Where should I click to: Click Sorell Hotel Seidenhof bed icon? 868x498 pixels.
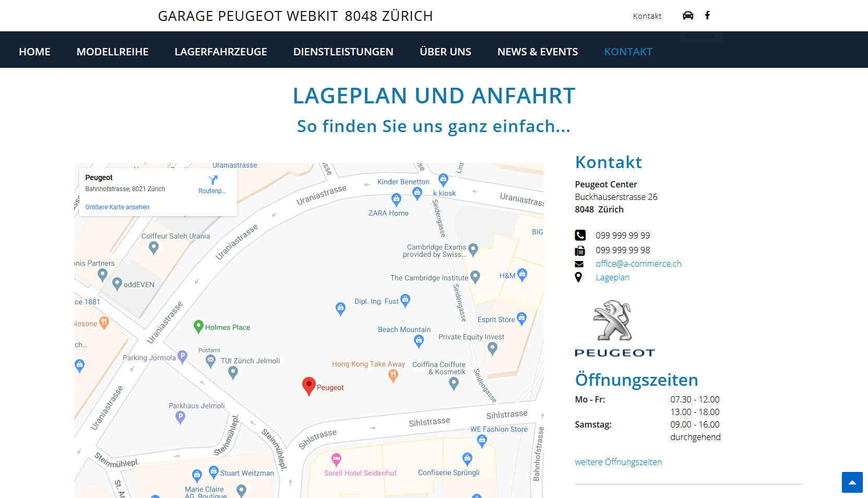click(x=336, y=459)
